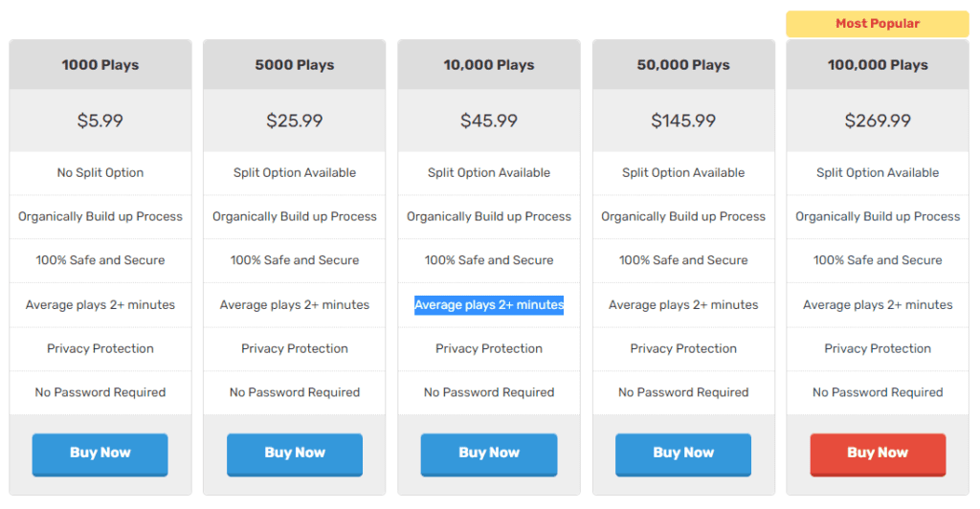The height and width of the screenshot is (509, 980).
Task: Click the $45.99 price
Action: point(489,120)
